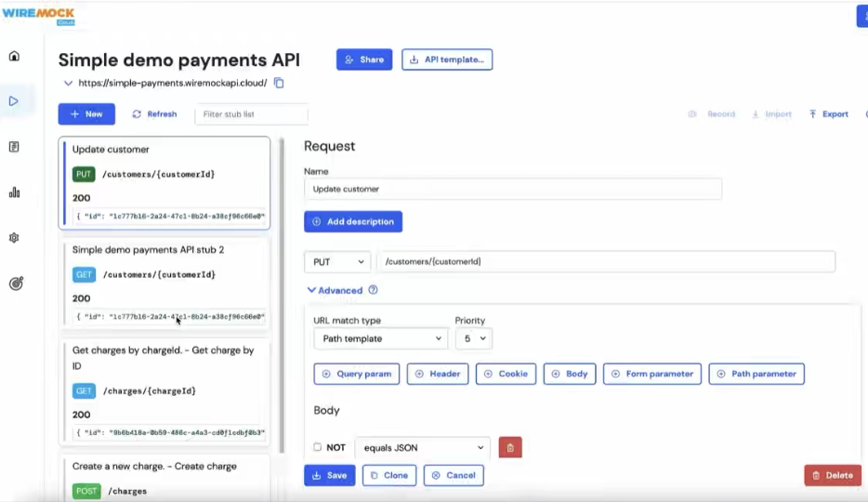
Task: Open the equals JSON matcher dropdown
Action: 423,447
